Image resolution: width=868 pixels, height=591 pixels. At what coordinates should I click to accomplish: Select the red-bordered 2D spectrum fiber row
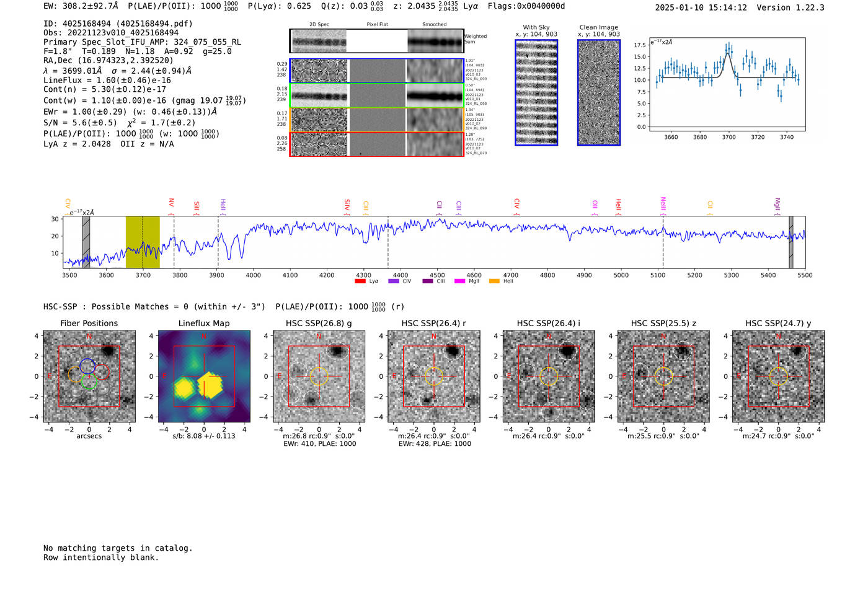coord(377,144)
